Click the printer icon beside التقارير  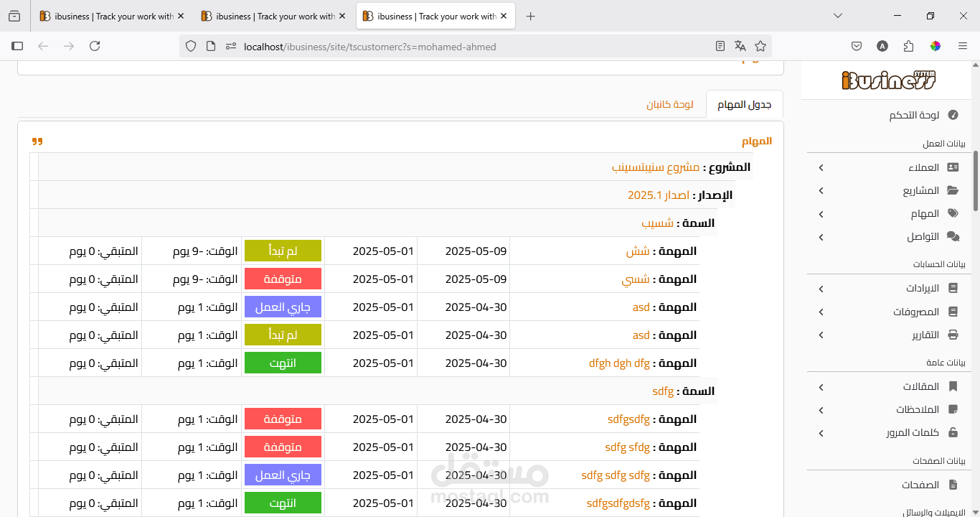953,335
